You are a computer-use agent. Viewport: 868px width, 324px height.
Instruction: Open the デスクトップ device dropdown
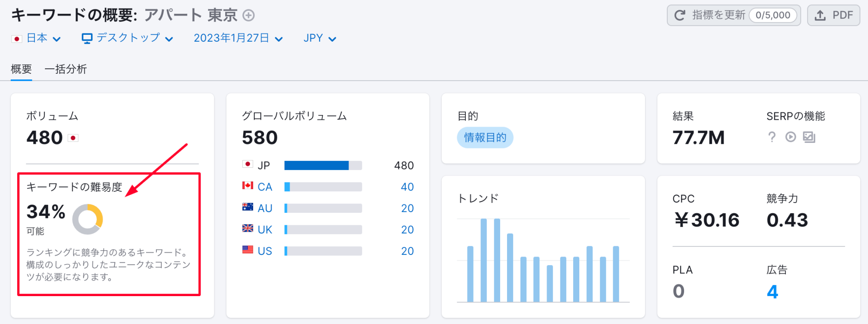coord(128,39)
